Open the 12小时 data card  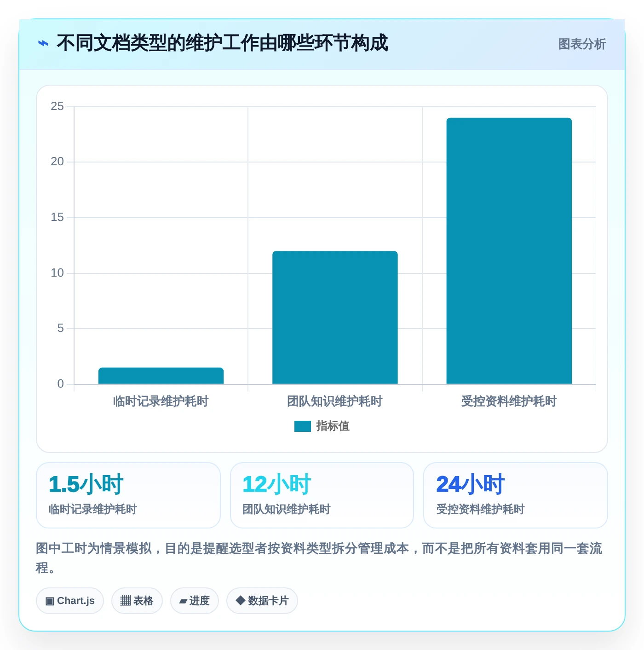pos(322,495)
